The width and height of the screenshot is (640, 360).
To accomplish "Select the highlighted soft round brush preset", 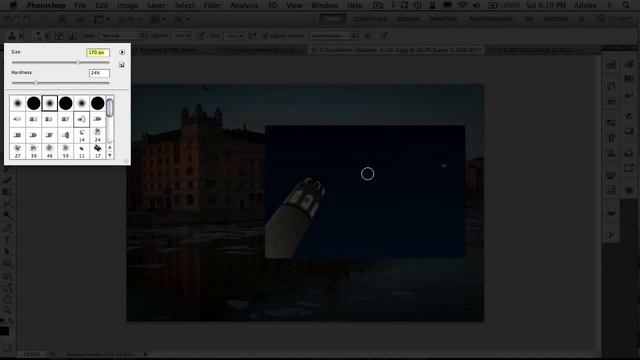I will click(x=49, y=103).
